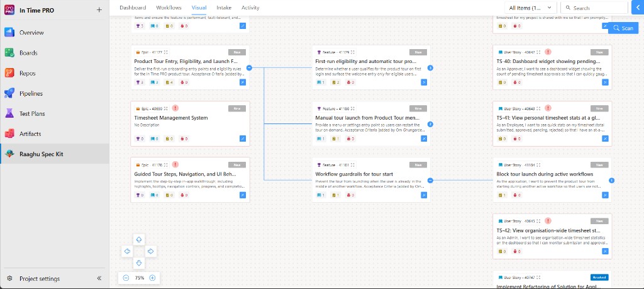Screen dimensions: 644x289
Task: Switch to the Workflows tab
Action: point(169,8)
